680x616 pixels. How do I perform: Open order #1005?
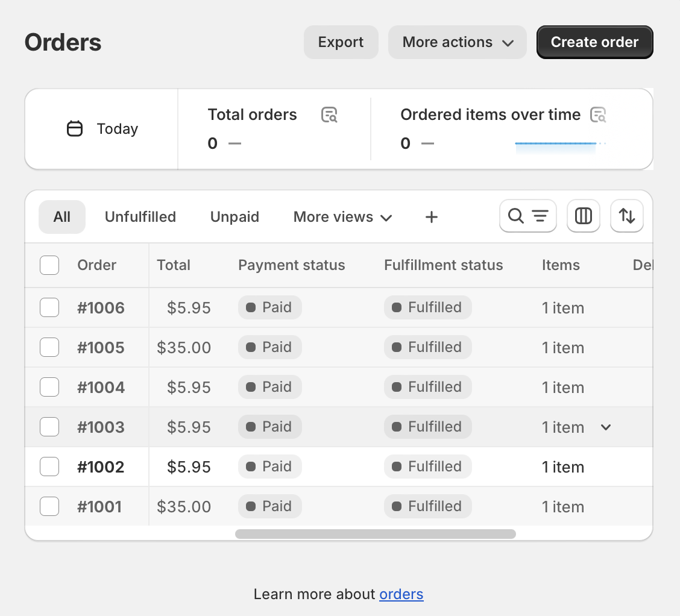[101, 348]
